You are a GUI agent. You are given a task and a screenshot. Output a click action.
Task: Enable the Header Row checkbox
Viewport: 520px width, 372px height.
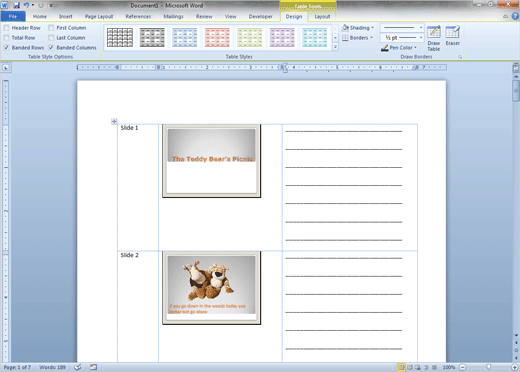[x=7, y=28]
